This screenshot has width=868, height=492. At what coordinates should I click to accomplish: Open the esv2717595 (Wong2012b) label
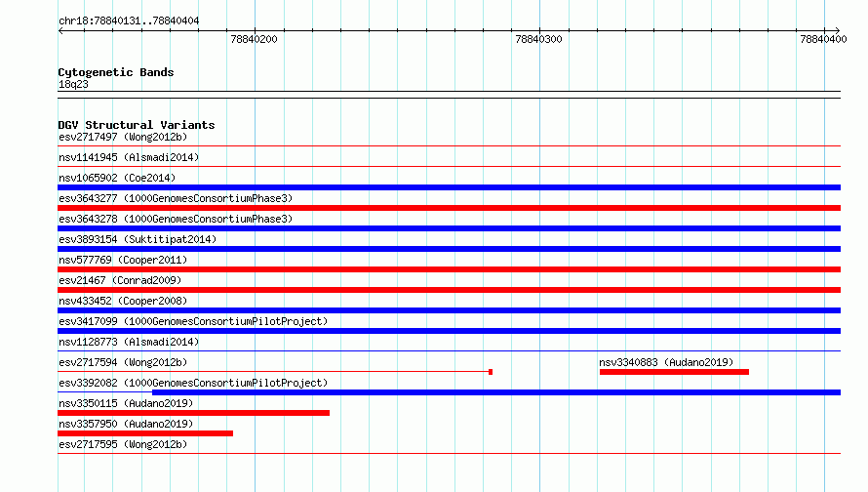tap(123, 444)
